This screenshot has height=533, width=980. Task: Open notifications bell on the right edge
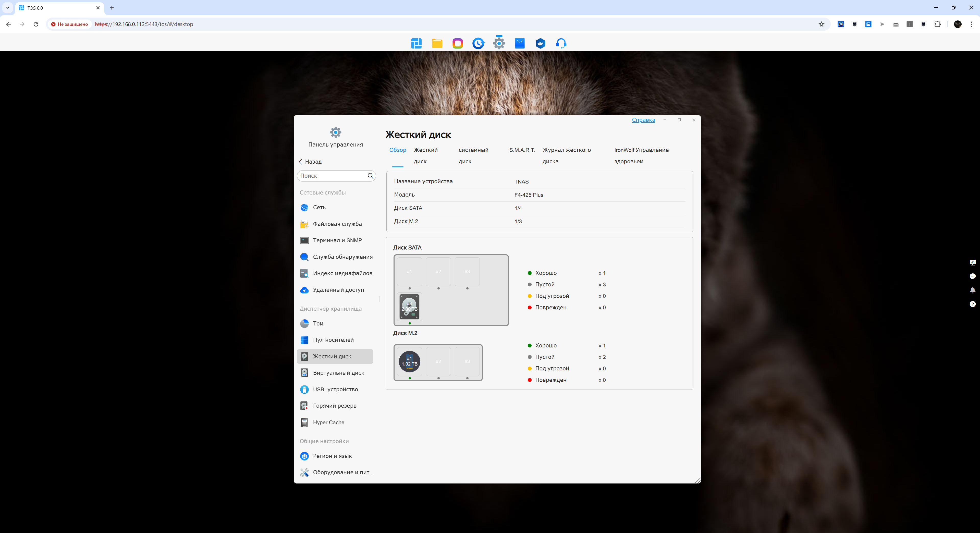pyautogui.click(x=972, y=290)
